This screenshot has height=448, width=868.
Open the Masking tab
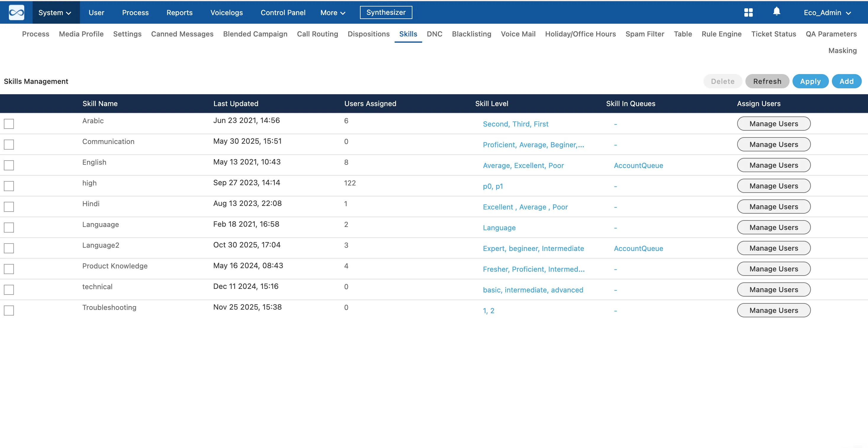[x=842, y=50]
